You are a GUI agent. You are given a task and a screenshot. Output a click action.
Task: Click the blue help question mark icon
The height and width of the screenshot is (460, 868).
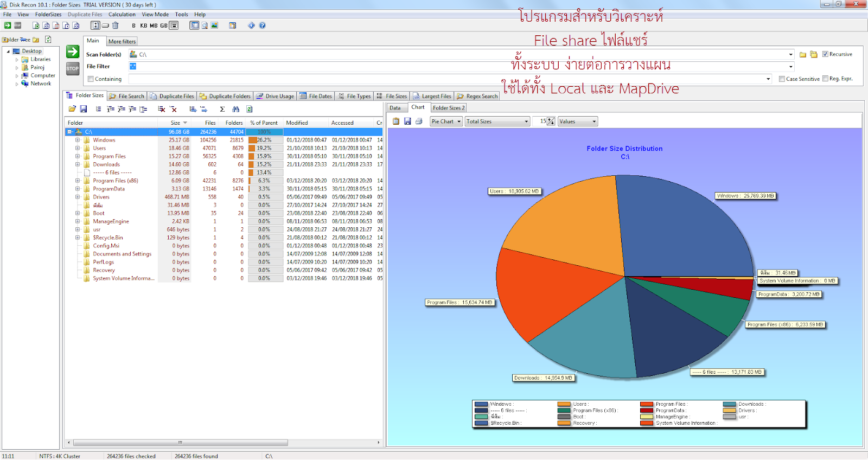(263, 25)
